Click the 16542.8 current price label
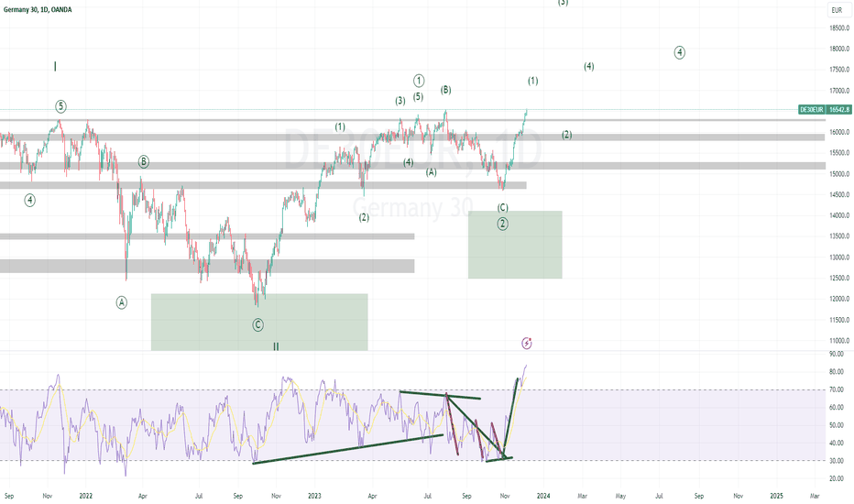 [839, 110]
